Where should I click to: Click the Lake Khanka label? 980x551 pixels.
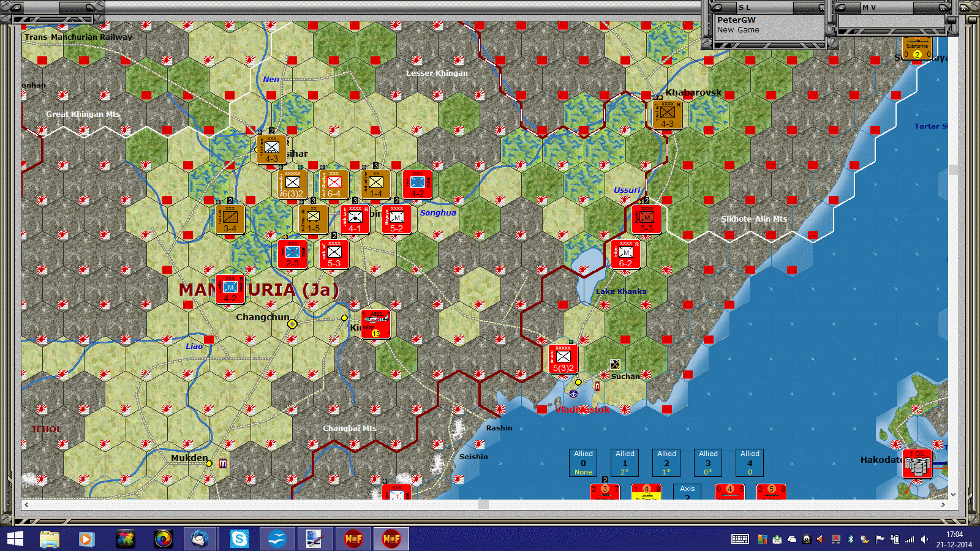coord(621,291)
